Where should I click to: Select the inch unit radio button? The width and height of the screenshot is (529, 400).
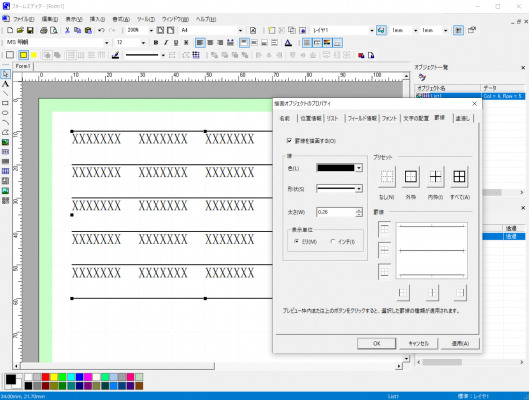(x=333, y=241)
